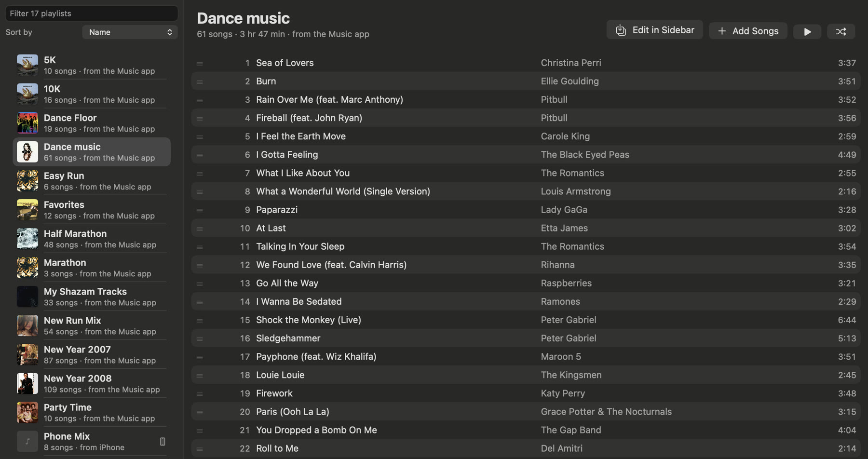868x459 pixels.
Task: Click the 6:44 duration of Shock the Monkey
Action: (847, 320)
